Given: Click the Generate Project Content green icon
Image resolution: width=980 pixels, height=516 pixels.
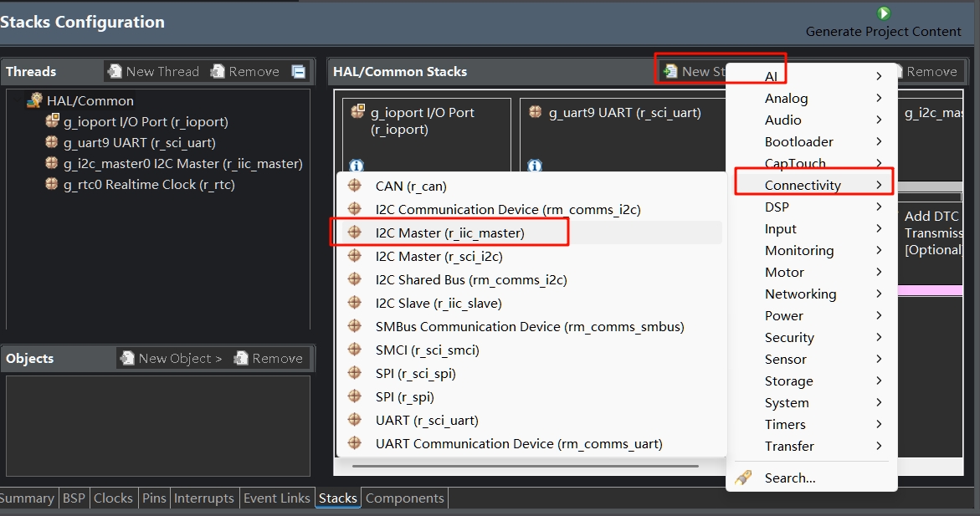Looking at the screenshot, I should [883, 13].
